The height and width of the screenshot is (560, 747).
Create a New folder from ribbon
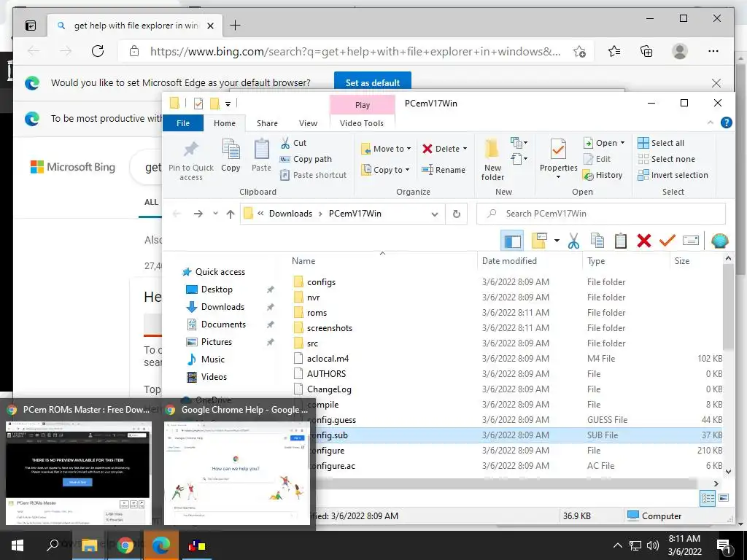click(x=492, y=160)
